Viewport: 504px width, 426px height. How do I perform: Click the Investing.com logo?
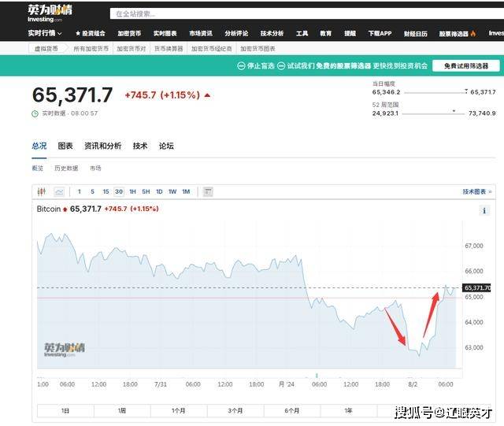45,13
